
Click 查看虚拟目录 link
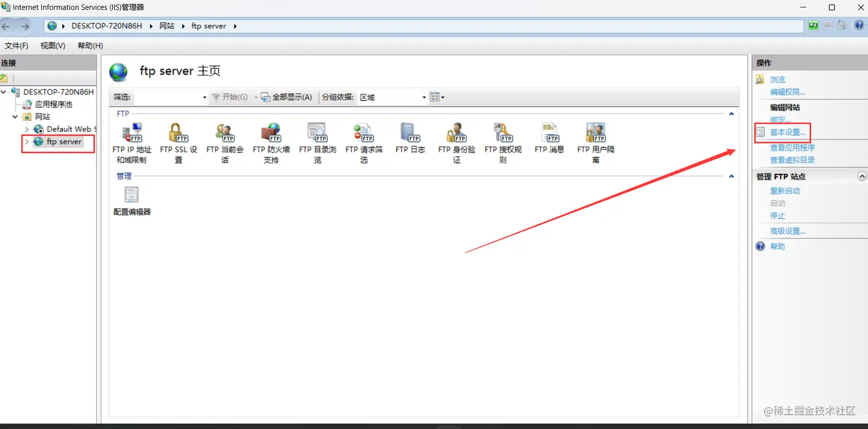pos(792,160)
